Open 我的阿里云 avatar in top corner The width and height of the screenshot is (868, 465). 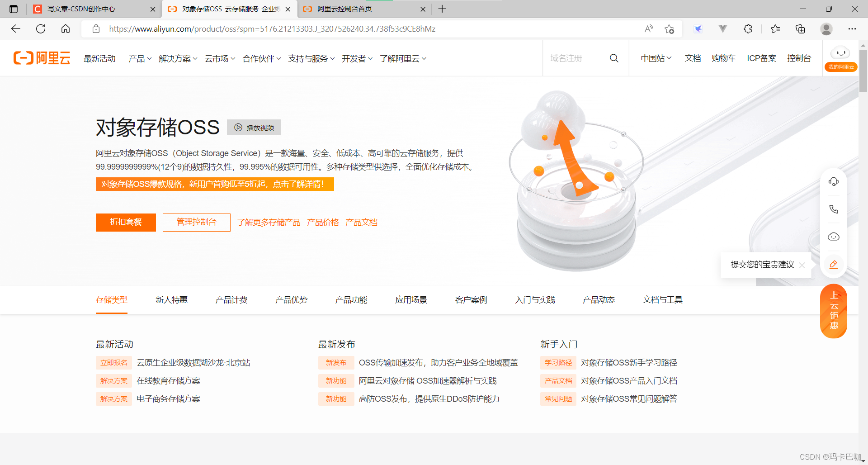[x=840, y=54]
